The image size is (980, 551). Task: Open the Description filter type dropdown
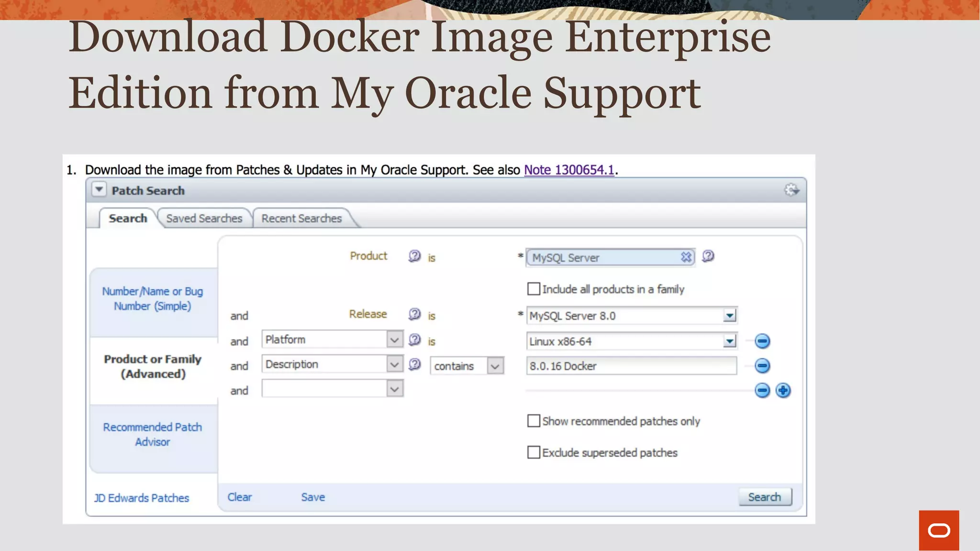394,364
